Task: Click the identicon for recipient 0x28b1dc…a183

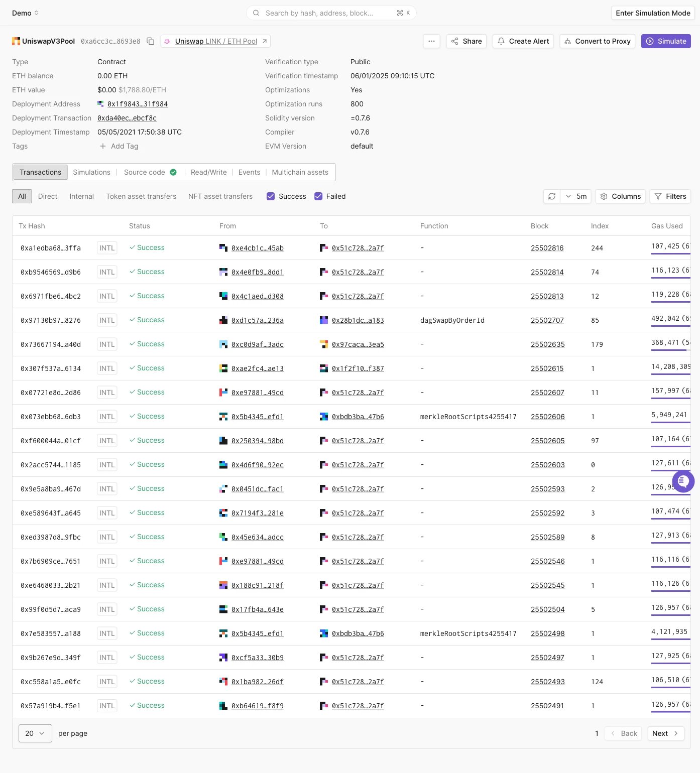Action: coord(324,320)
